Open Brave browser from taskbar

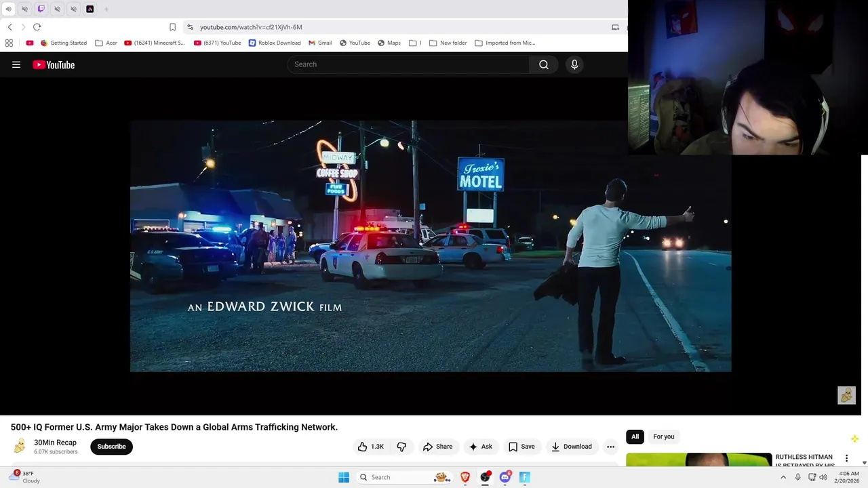tap(465, 477)
